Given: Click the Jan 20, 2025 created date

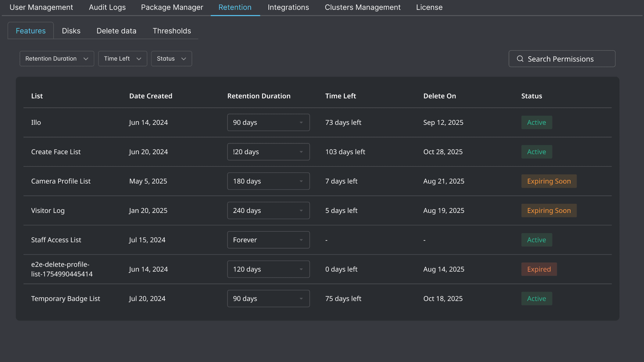Looking at the screenshot, I should [148, 210].
